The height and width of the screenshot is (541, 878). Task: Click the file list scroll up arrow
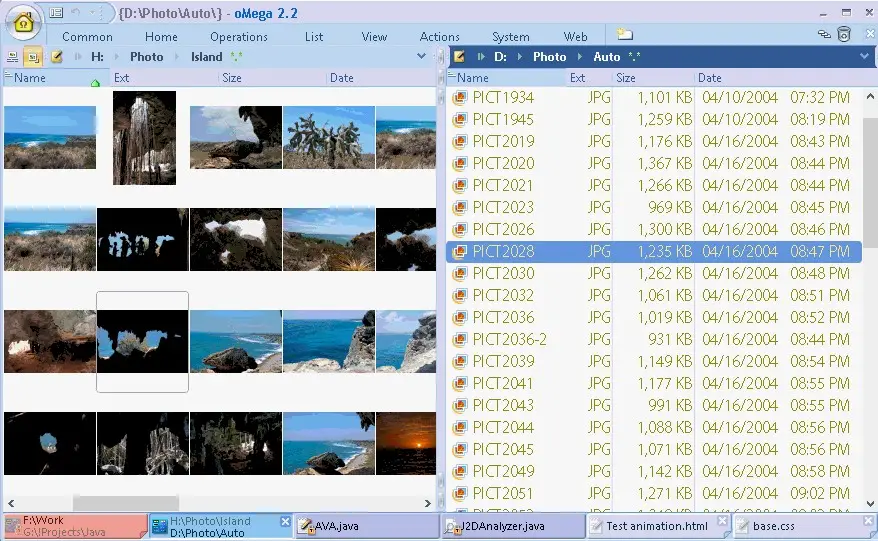click(870, 96)
